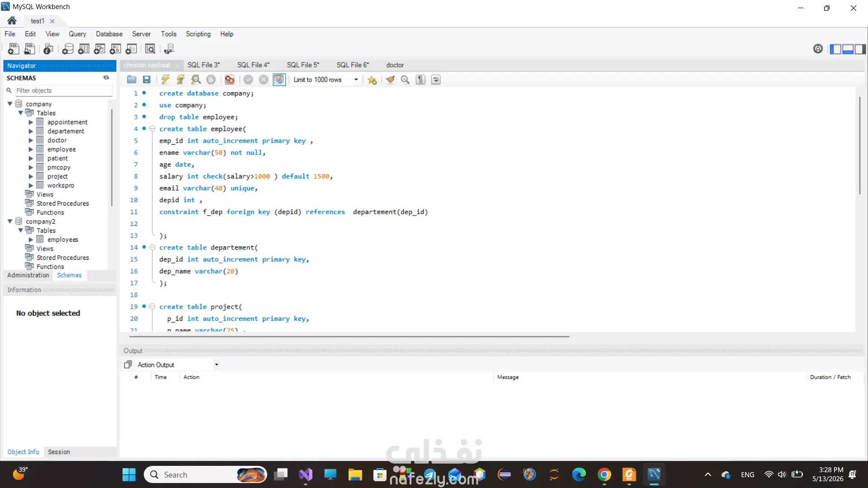This screenshot has width=868, height=488.
Task: Create a new table in active schema
Action: (x=84, y=49)
